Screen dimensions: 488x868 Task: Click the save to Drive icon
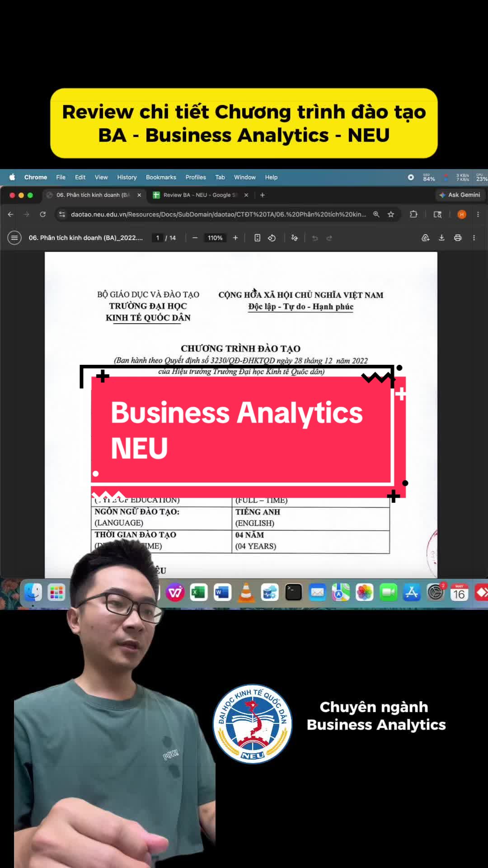(x=425, y=238)
